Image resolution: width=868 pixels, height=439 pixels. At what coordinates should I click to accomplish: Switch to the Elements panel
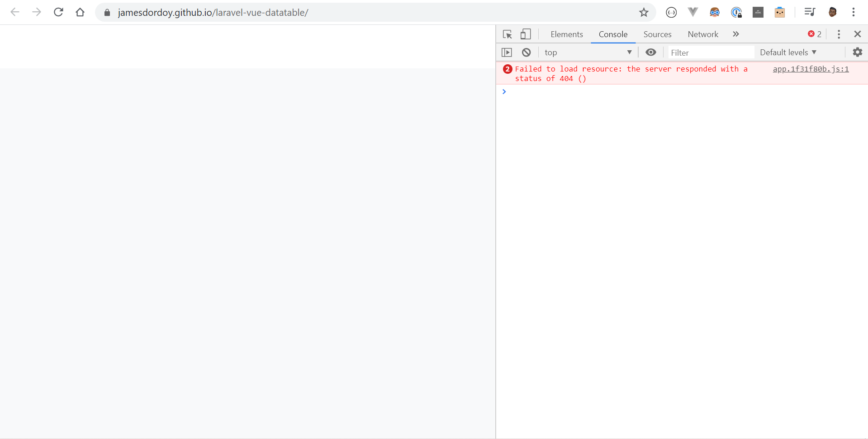click(566, 34)
